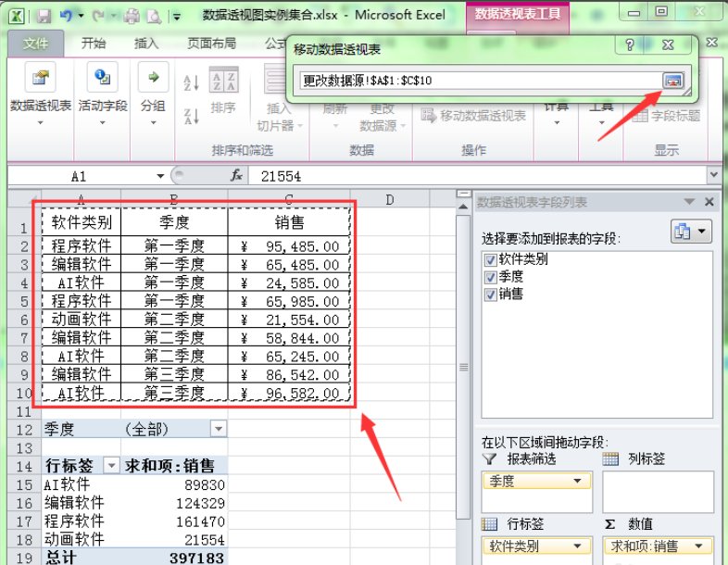The width and height of the screenshot is (728, 565).
Task: Click the fx insert function icon
Action: [x=236, y=175]
